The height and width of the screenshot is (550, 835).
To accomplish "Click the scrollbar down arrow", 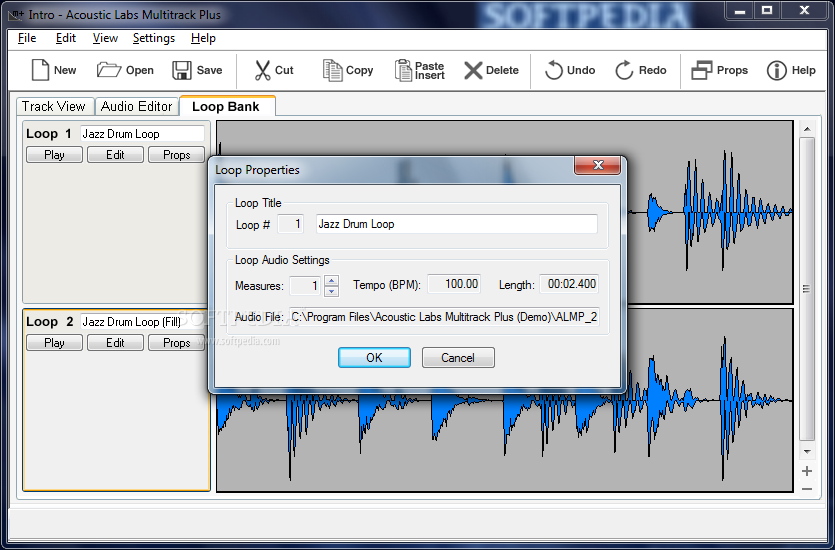I will 807,452.
